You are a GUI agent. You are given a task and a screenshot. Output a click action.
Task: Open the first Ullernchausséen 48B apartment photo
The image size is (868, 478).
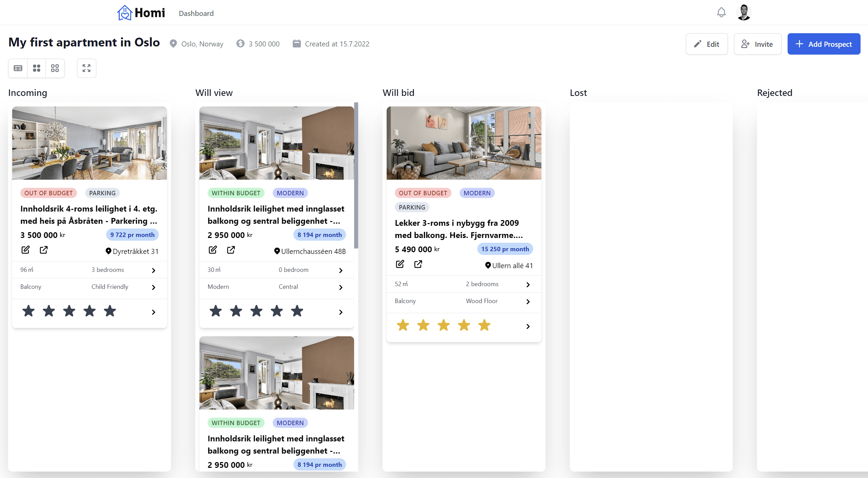tap(277, 143)
